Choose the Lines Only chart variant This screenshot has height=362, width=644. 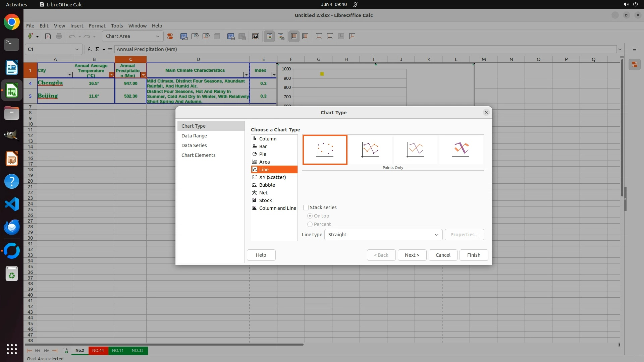415,149
